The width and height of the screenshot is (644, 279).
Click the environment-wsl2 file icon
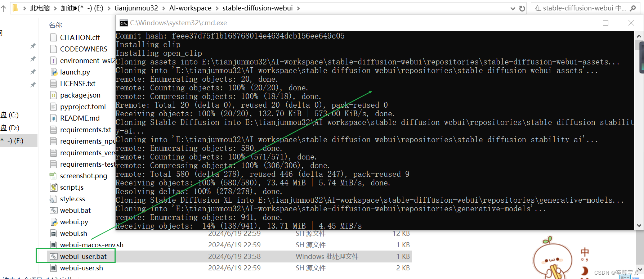pyautogui.click(x=54, y=60)
